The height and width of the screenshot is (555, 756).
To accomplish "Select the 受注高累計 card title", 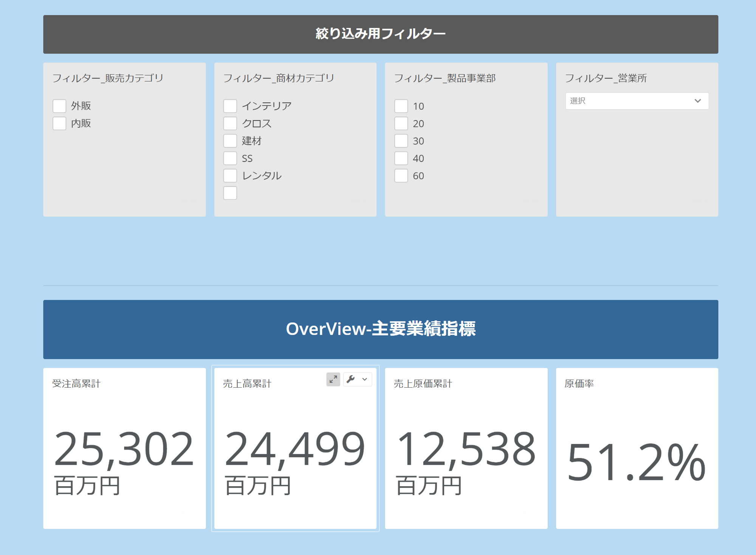I will (76, 383).
